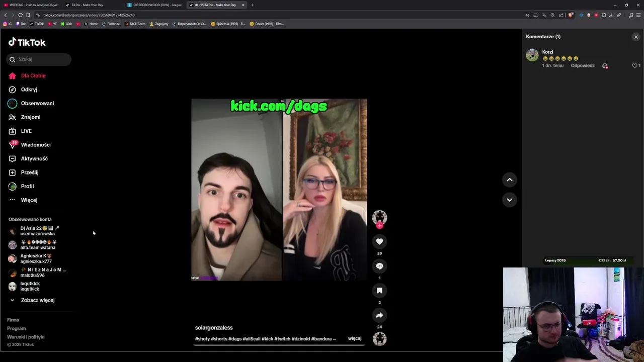Switch to the WEEKEND Halo tu Londyn tab
Image resolution: width=644 pixels, height=362 pixels.
click(x=31, y=5)
